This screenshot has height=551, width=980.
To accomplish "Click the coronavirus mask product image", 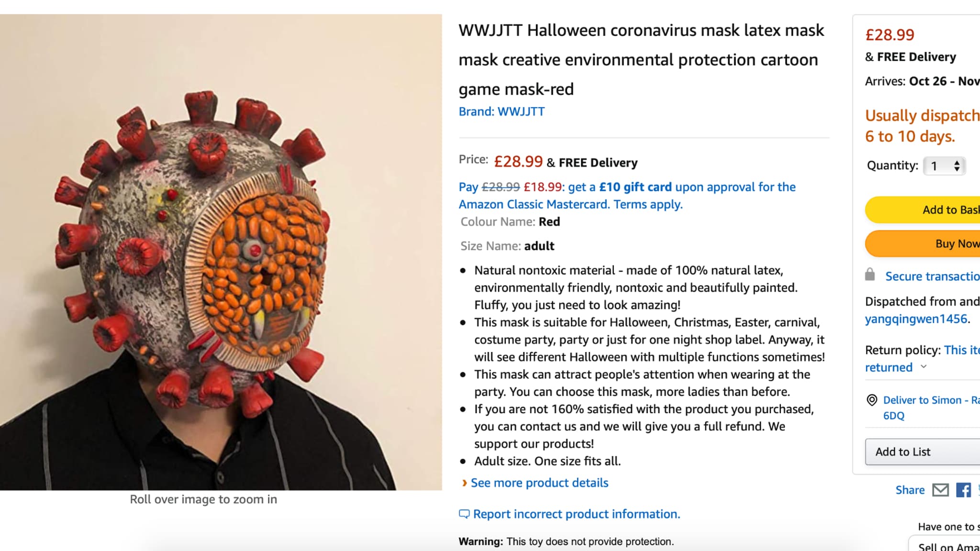I will point(221,252).
